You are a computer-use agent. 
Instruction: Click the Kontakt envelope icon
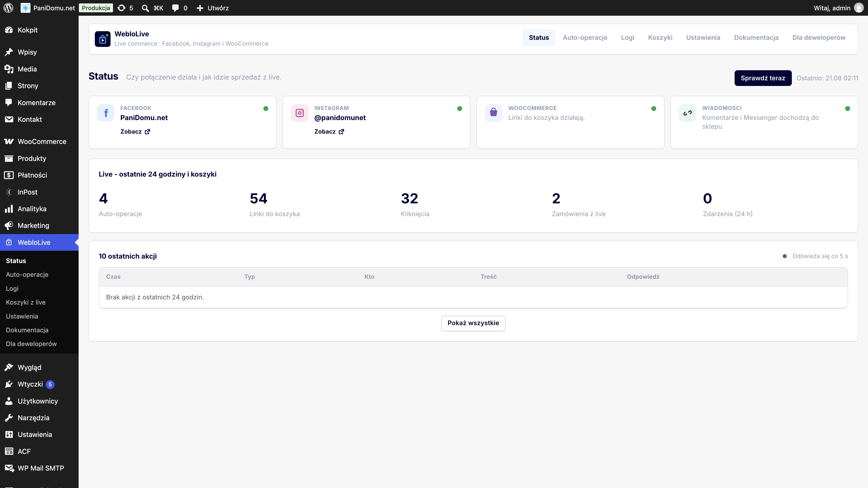point(9,119)
